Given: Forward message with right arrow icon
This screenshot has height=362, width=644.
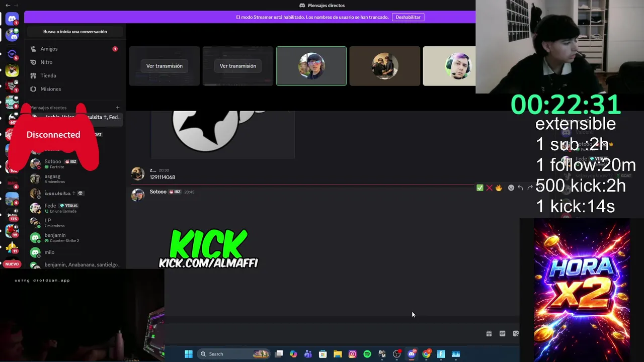Looking at the screenshot, I should pos(530,188).
